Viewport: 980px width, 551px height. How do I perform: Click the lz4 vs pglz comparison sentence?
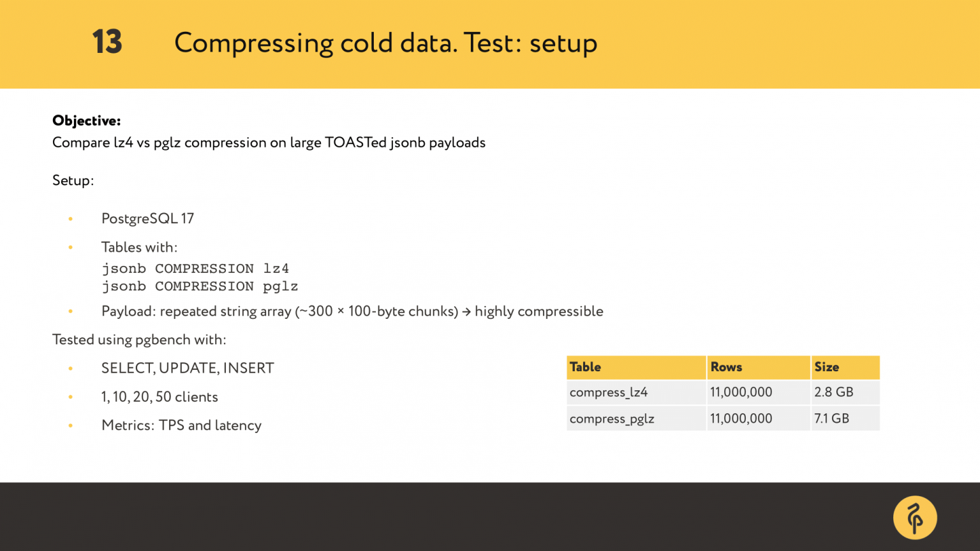tap(269, 143)
